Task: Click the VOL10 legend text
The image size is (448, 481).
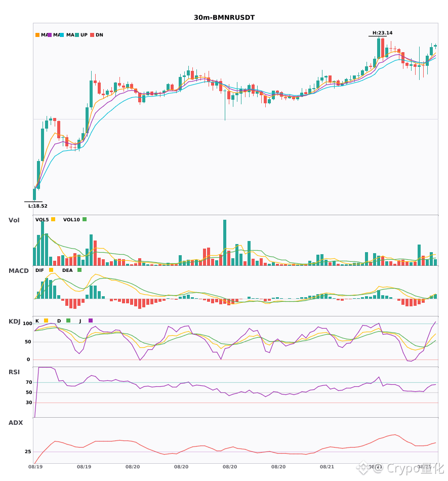Action: 71,220
